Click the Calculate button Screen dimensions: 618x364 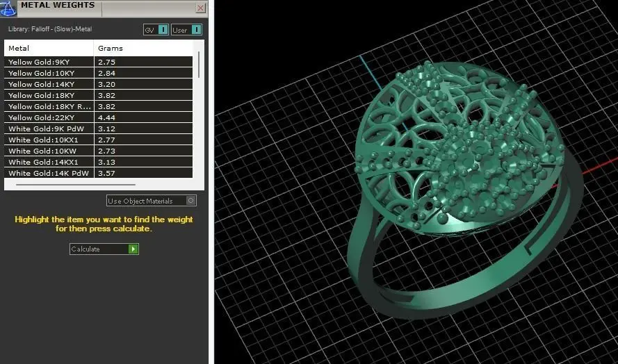[104, 249]
